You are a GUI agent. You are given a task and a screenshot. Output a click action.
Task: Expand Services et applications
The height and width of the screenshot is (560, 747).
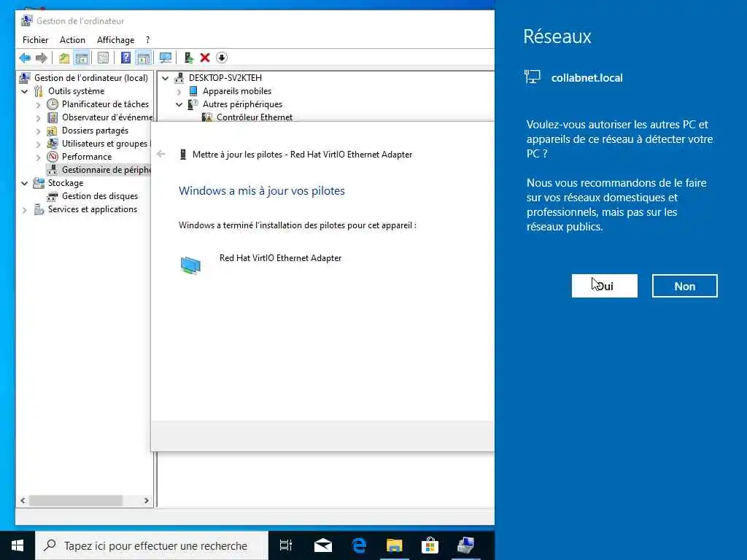(x=24, y=209)
